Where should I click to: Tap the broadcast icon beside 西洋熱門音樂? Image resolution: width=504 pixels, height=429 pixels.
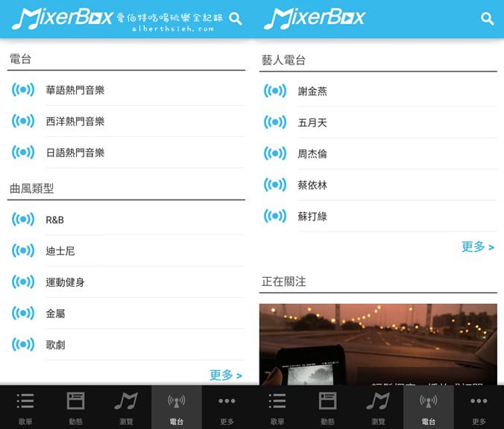tap(23, 121)
